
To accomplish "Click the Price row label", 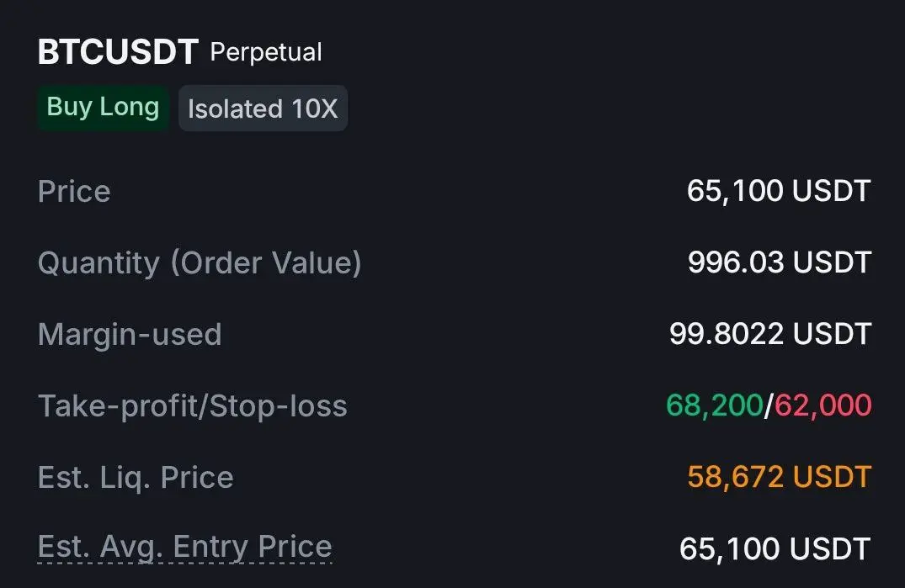I will click(x=74, y=192).
